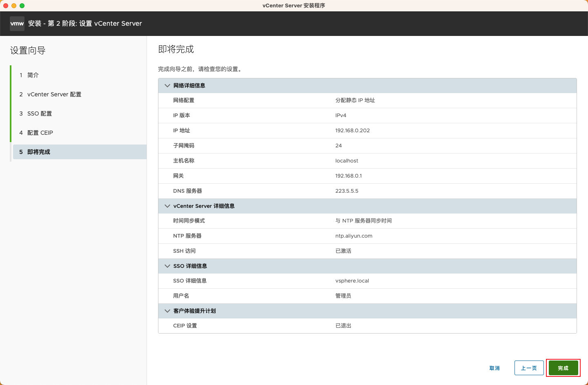Collapse the vCenter Server 详细信息 chevron
Viewport: 588px width, 385px height.
point(167,206)
